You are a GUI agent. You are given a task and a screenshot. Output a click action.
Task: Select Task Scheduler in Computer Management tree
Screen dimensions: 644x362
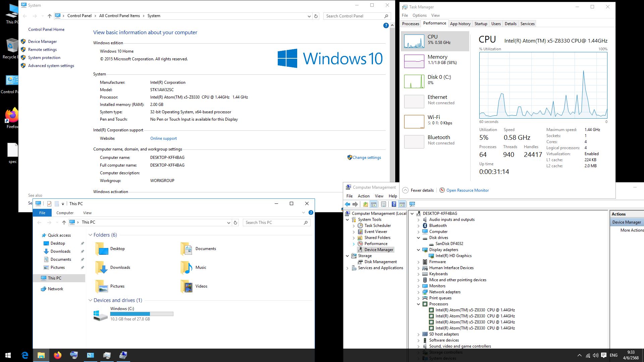point(377,226)
